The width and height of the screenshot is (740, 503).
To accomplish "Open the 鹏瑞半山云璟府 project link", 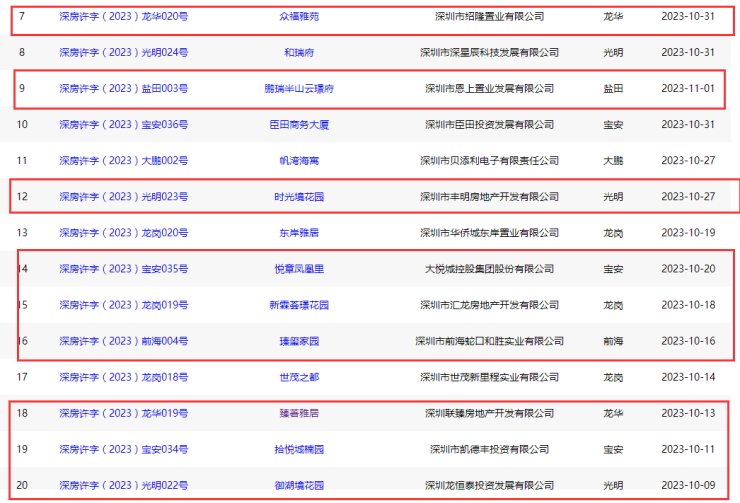I will [299, 89].
